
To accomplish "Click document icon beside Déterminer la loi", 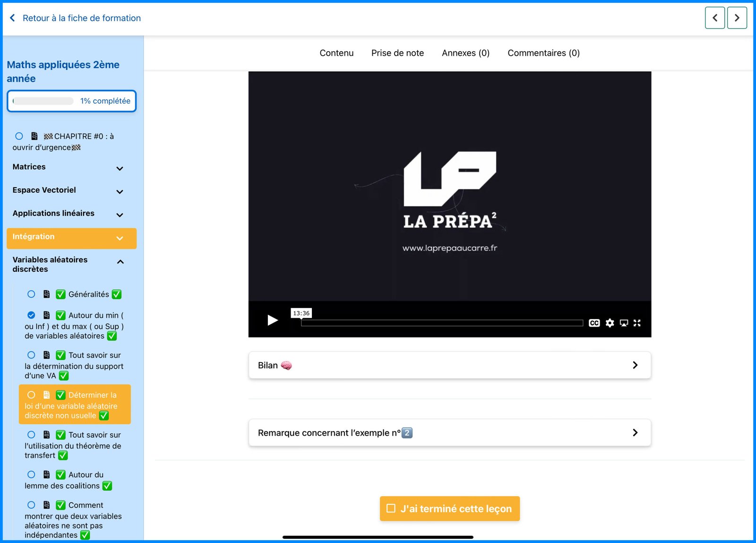I will tap(47, 395).
